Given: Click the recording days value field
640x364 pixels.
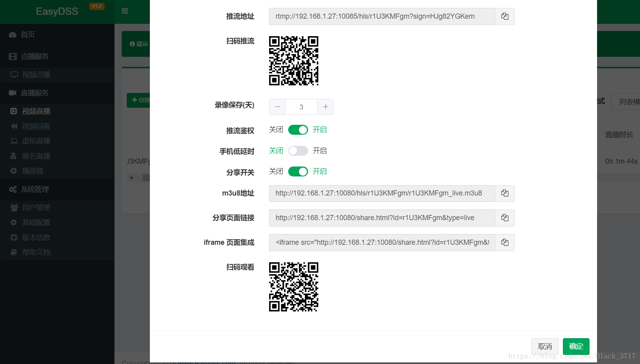Looking at the screenshot, I should point(301,107).
